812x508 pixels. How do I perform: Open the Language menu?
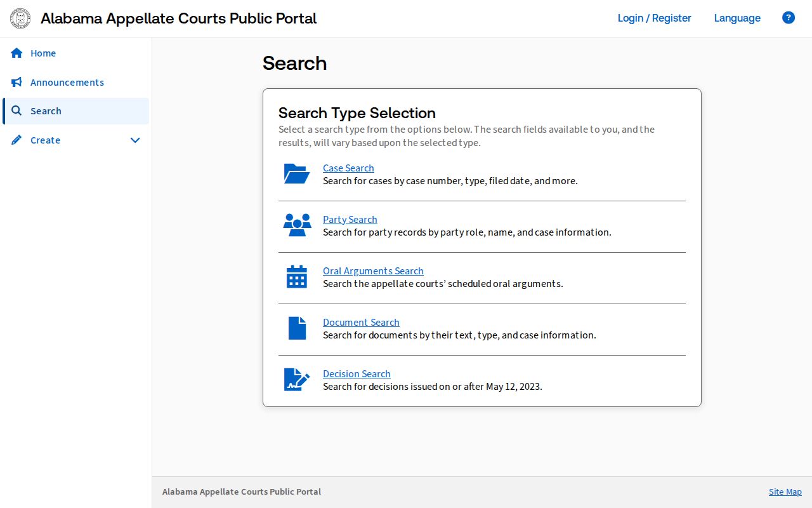(x=737, y=18)
